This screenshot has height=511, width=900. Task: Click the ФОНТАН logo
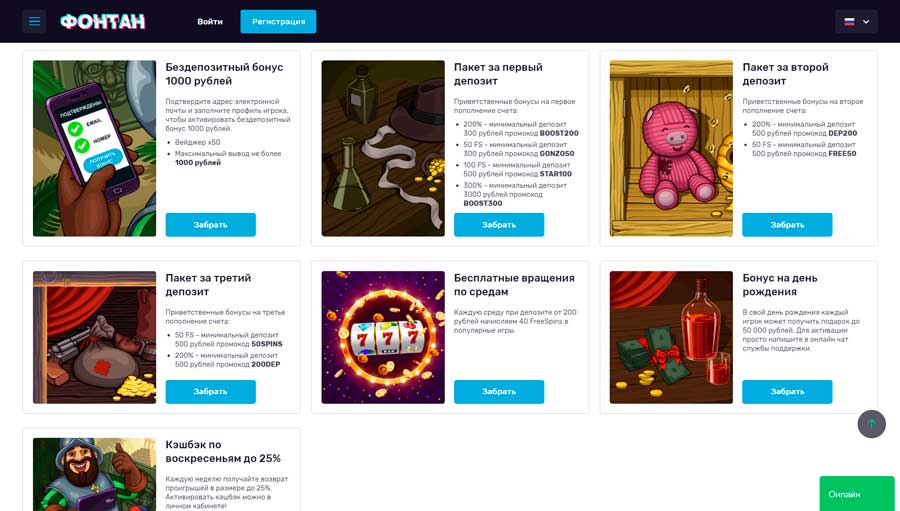(103, 22)
